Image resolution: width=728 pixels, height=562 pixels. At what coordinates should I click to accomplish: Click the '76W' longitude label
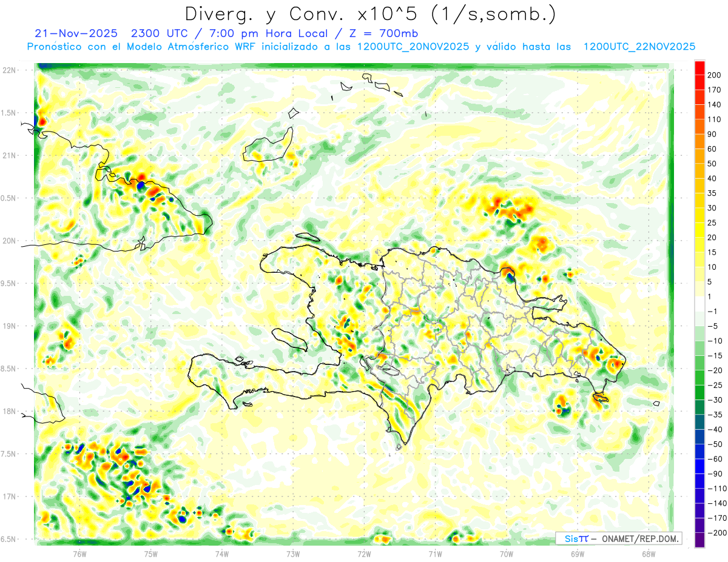pos(79,554)
